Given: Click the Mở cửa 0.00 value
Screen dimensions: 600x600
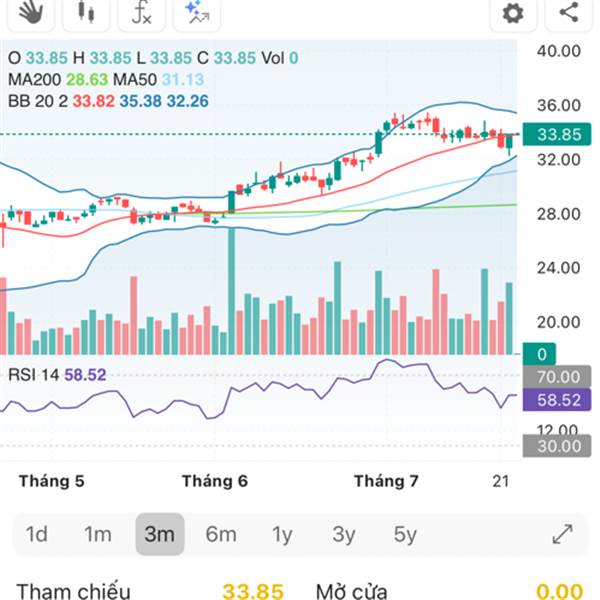Looking at the screenshot, I should pyautogui.click(x=560, y=591).
